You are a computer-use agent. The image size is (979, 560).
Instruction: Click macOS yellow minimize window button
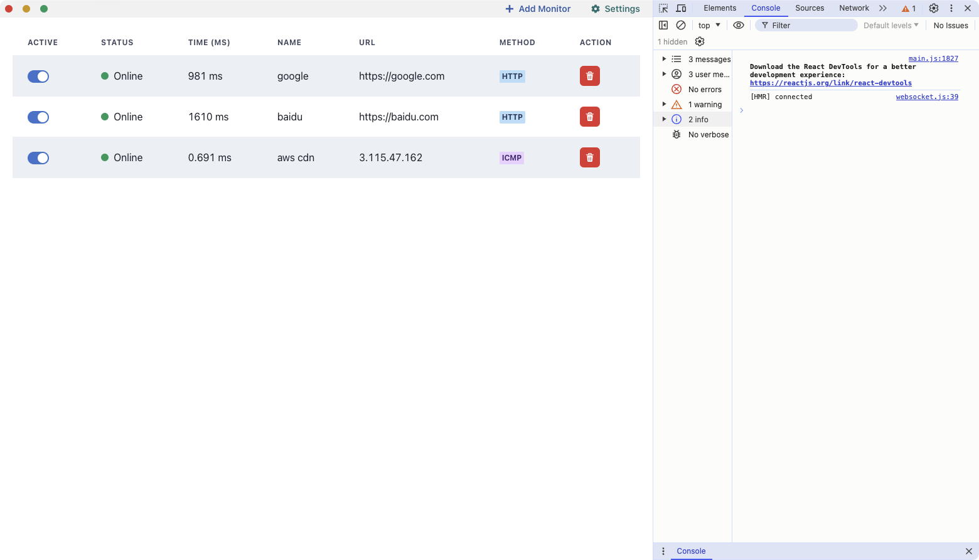coord(26,9)
